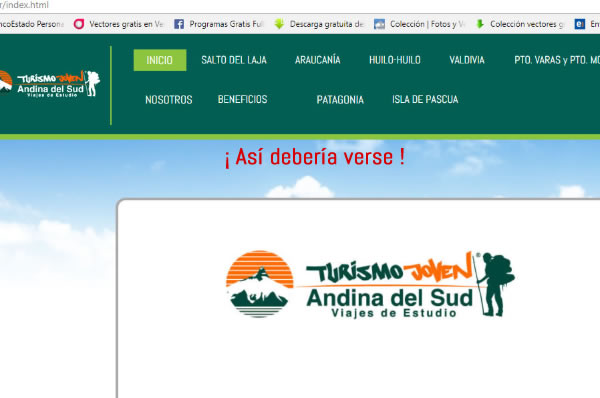Open the Vectores gratis bookmark icon
The height and width of the screenshot is (398, 600).
pos(79,24)
